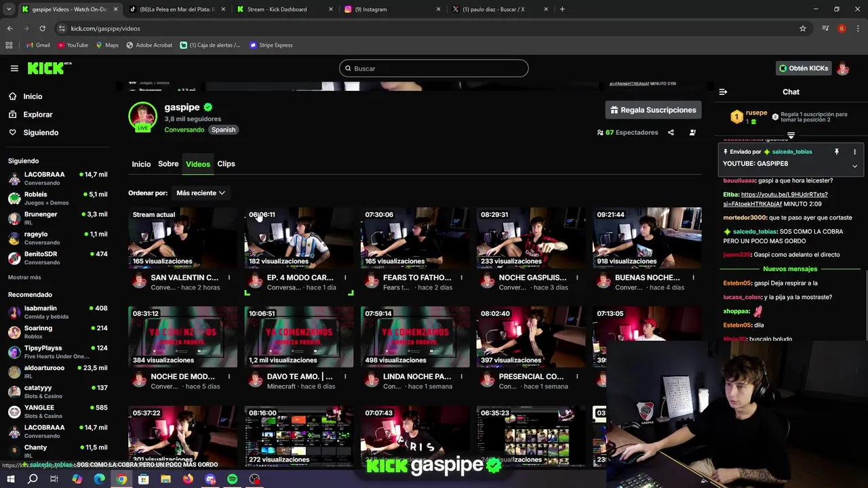Open the YouTube bookmark
This screenshot has height=488, width=868.
point(73,45)
